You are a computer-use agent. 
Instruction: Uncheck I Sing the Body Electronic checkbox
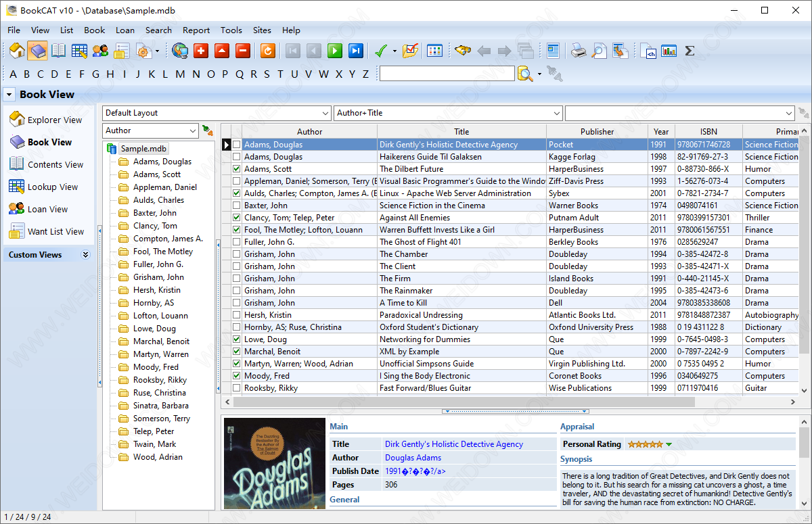(237, 376)
